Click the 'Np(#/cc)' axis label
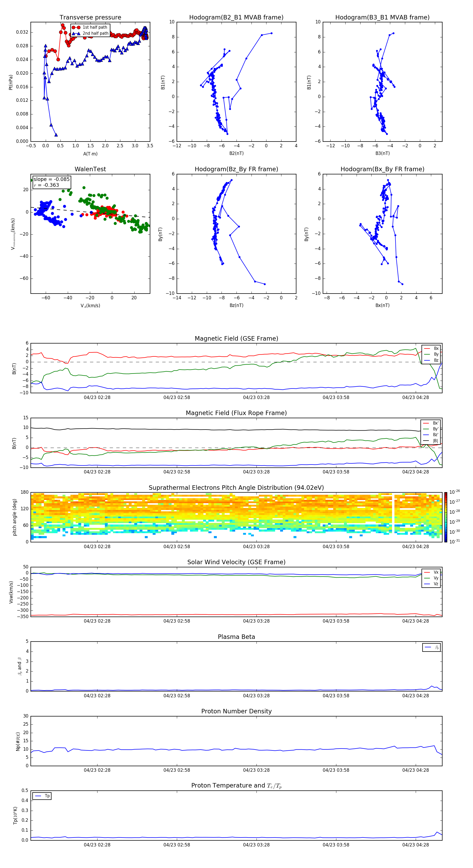 (x=18, y=741)
